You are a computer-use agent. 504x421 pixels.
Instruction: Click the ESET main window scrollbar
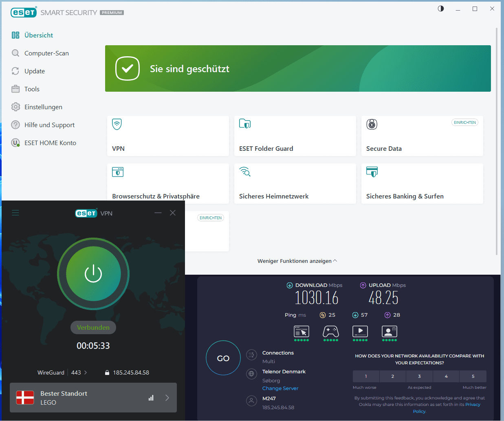[497, 141]
